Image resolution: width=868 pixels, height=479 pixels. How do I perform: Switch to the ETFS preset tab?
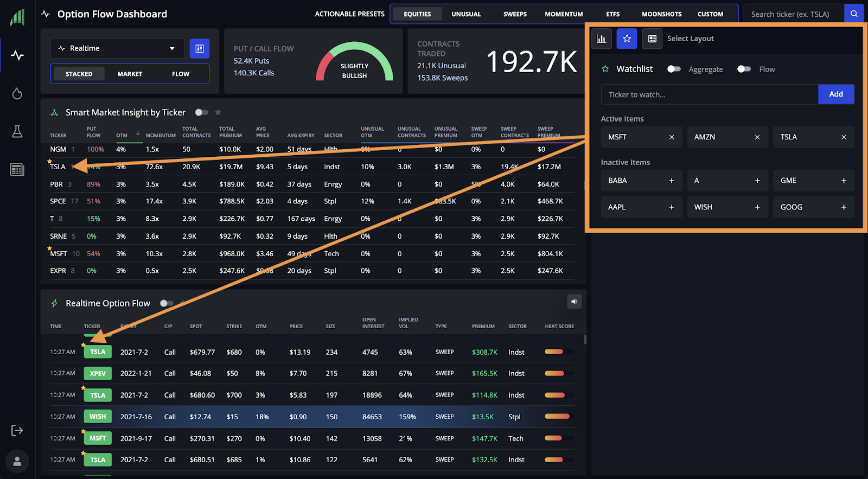coord(613,14)
